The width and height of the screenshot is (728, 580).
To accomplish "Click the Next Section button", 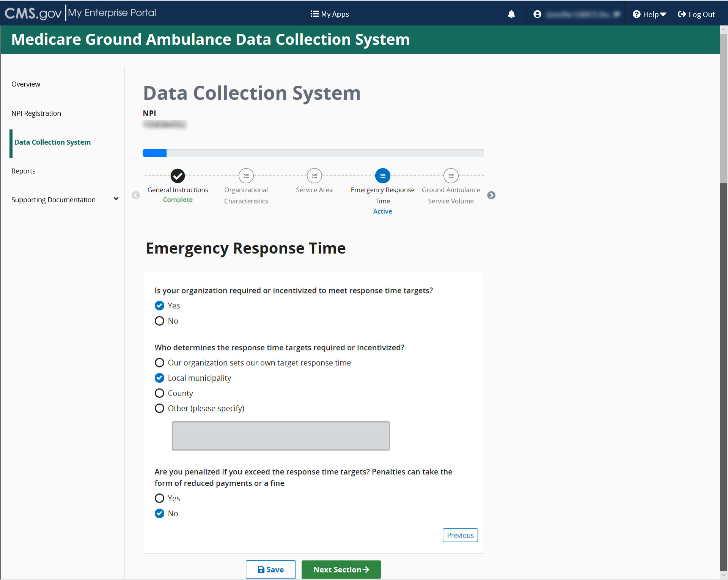I will [341, 569].
